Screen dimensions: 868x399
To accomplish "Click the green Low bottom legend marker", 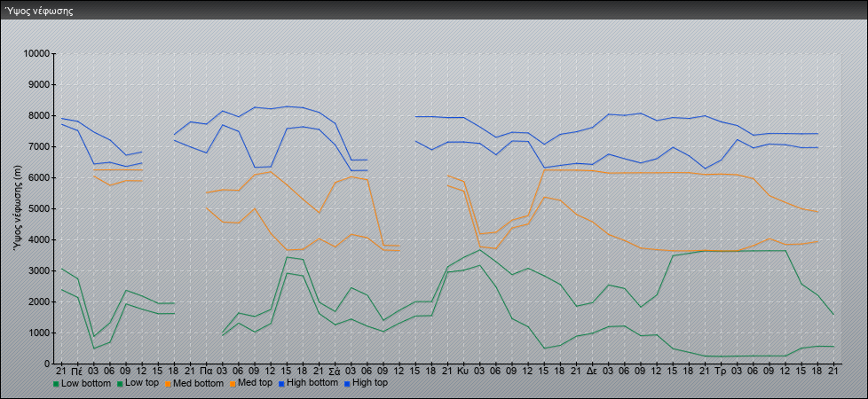I will click(56, 384).
